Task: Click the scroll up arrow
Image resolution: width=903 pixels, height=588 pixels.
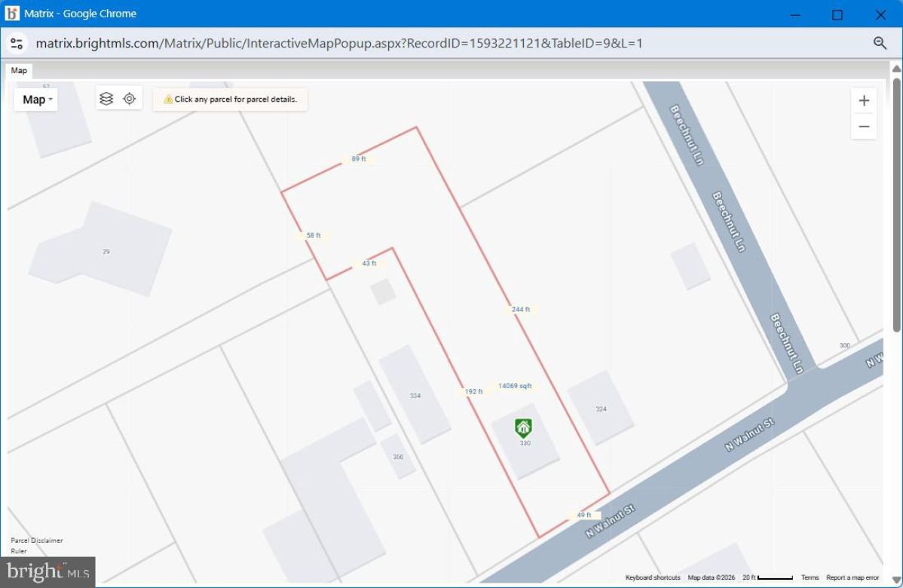Action: click(x=897, y=69)
